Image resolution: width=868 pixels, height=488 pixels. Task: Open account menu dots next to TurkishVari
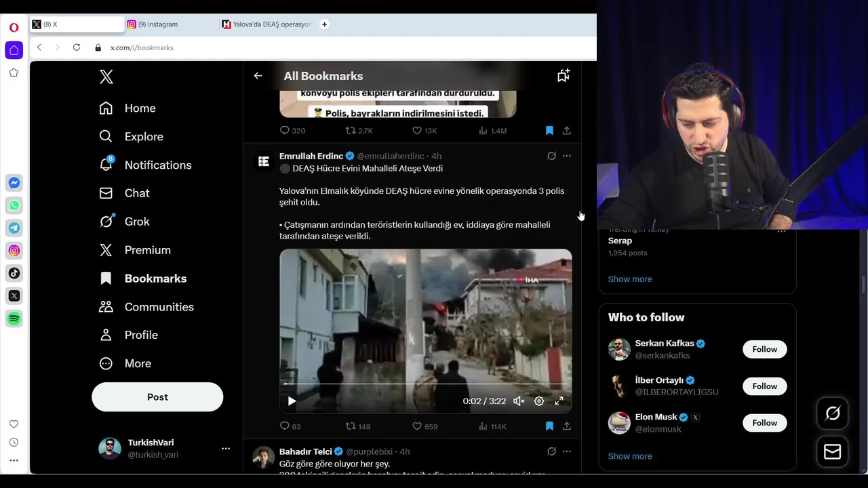[x=226, y=449]
